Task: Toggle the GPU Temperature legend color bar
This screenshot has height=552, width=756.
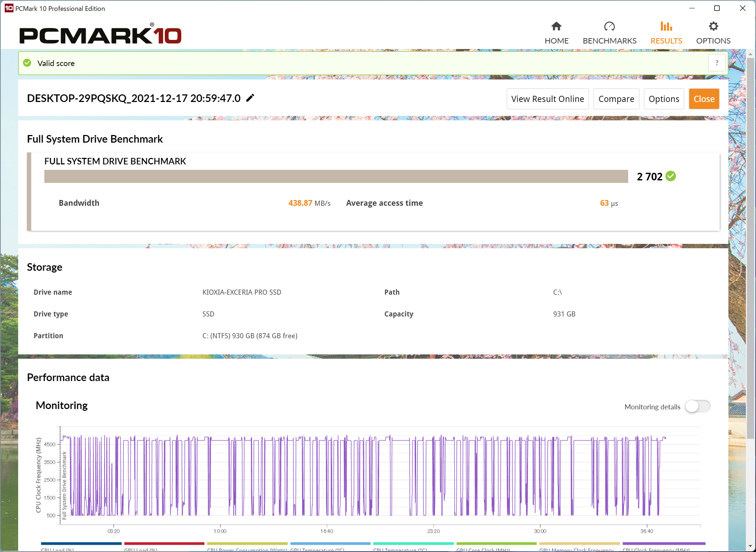Action: [330, 544]
